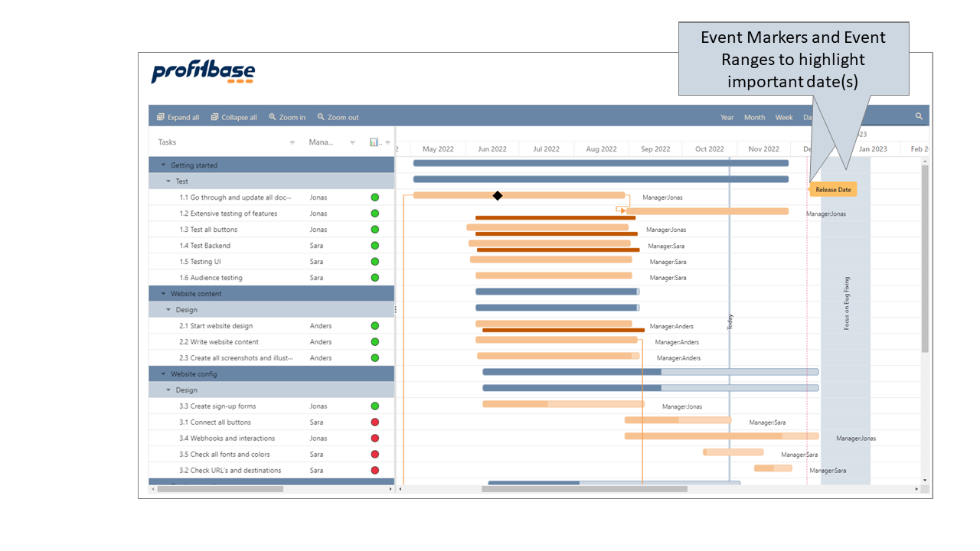Image resolution: width=980 pixels, height=551 pixels.
Task: Click red status dot for 3.5 Check all fonts
Action: 375,455
